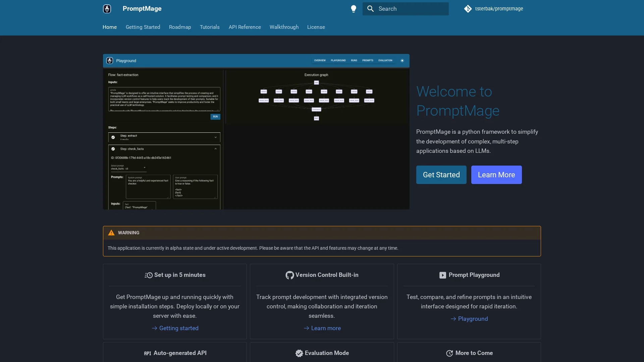Expand 'Step: extract' chevron in the screenshot image
Viewport: 644px width, 362px height.
tap(215, 137)
